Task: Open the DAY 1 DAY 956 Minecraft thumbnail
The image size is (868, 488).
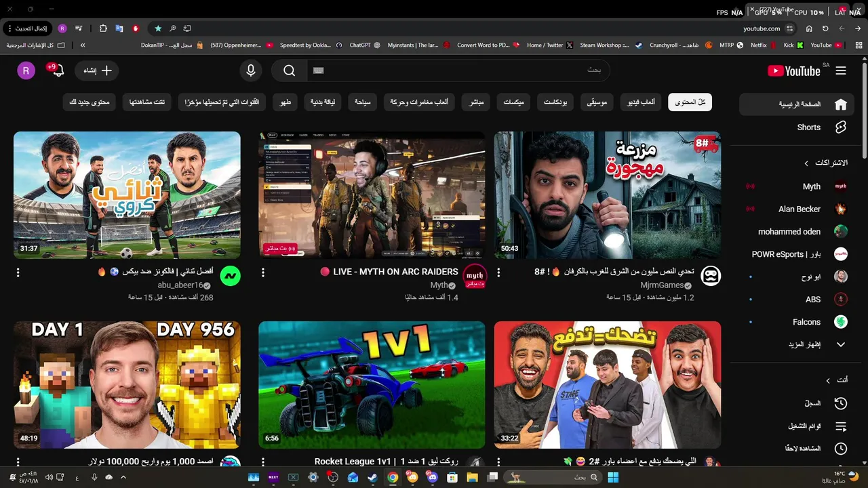Action: pos(127,385)
